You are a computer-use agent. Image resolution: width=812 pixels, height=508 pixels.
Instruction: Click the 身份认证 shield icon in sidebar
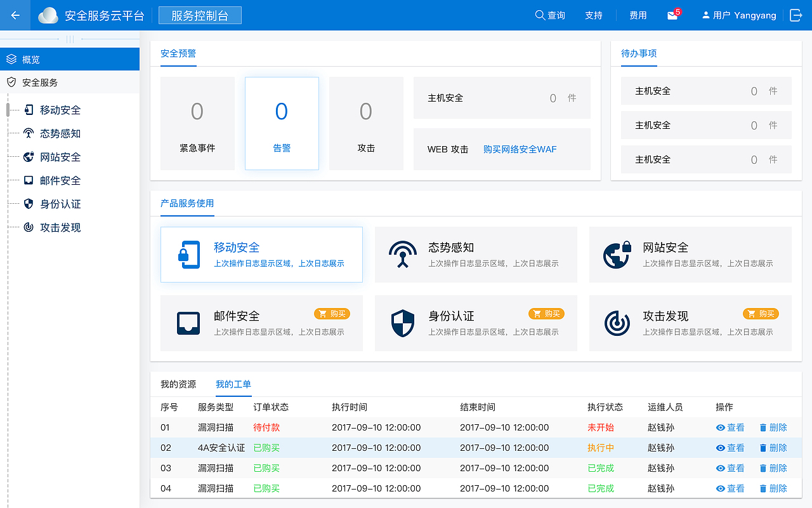pos(29,204)
